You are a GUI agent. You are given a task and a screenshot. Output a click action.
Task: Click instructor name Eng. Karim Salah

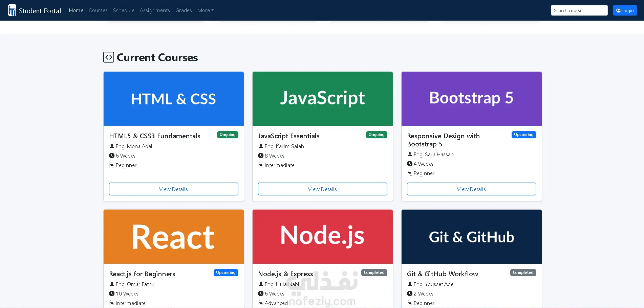(284, 146)
